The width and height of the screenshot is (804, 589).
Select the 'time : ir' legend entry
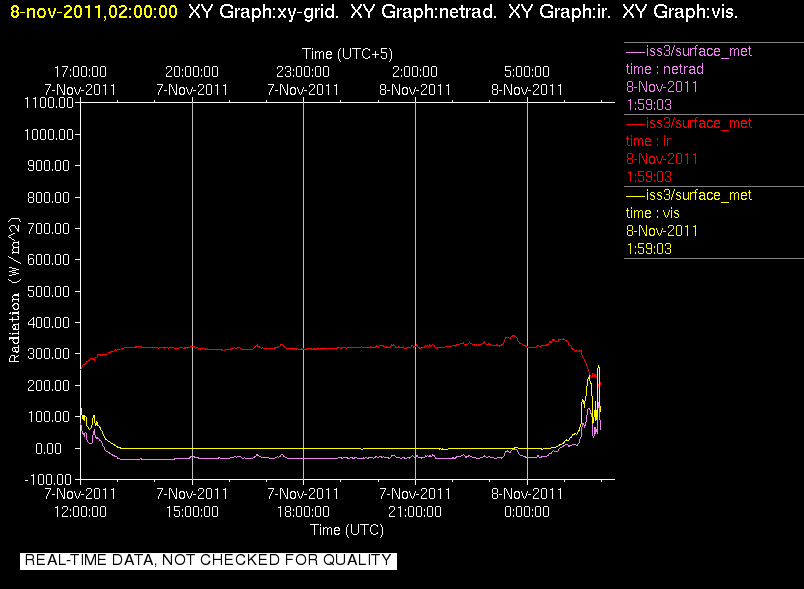pyautogui.click(x=648, y=141)
